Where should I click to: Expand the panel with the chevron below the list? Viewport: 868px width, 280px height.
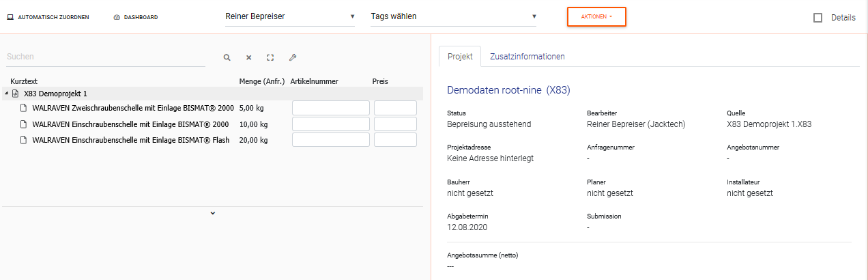coord(213,213)
